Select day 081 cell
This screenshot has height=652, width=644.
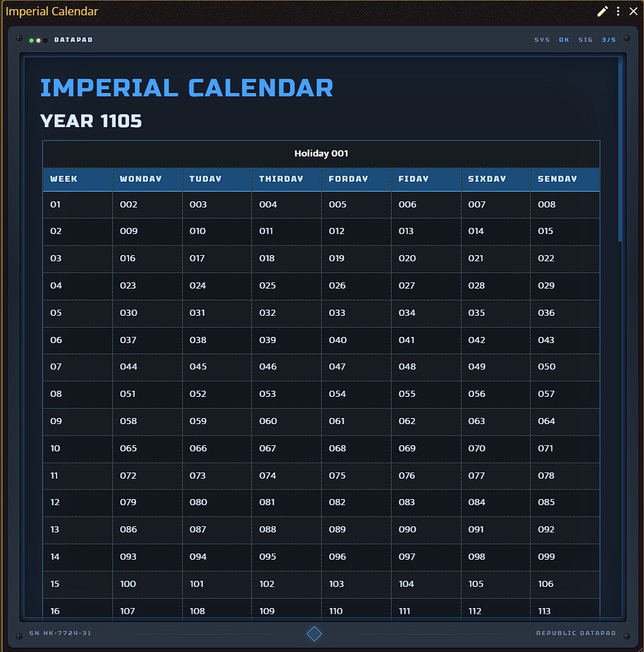(x=286, y=502)
